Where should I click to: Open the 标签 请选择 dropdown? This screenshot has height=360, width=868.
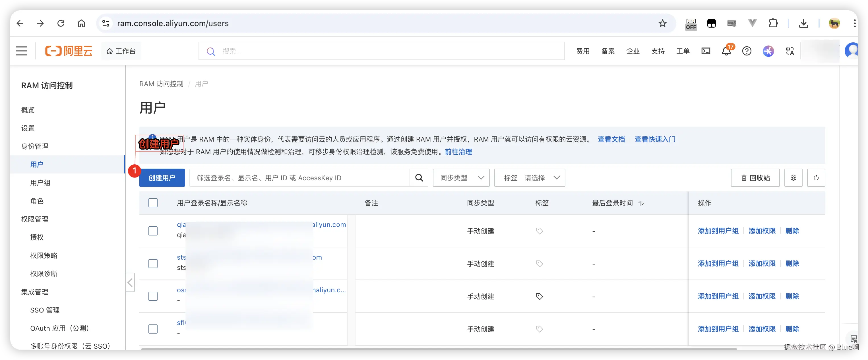[x=529, y=178]
